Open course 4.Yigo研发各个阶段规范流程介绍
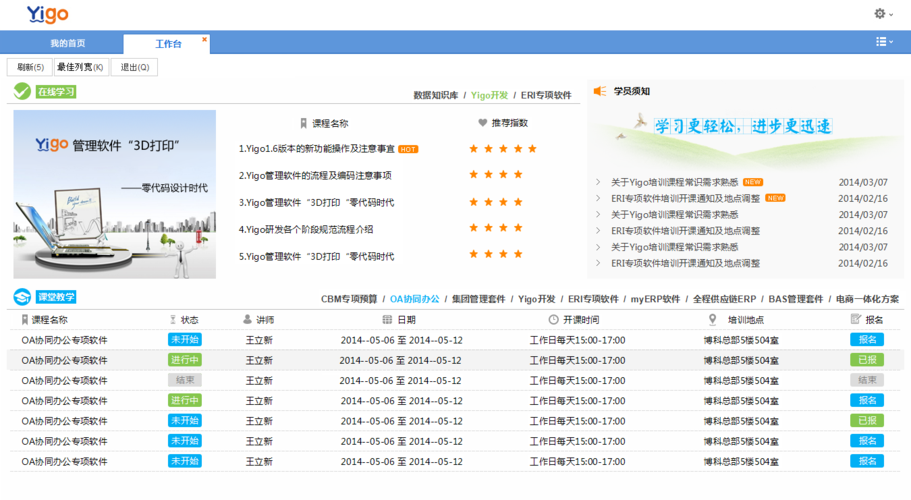Image resolution: width=911 pixels, height=500 pixels. tap(306, 229)
